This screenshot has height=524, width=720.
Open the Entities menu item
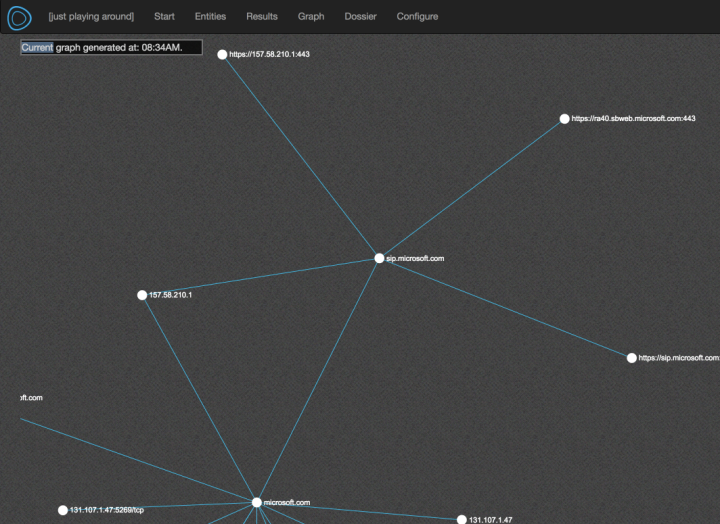click(210, 17)
